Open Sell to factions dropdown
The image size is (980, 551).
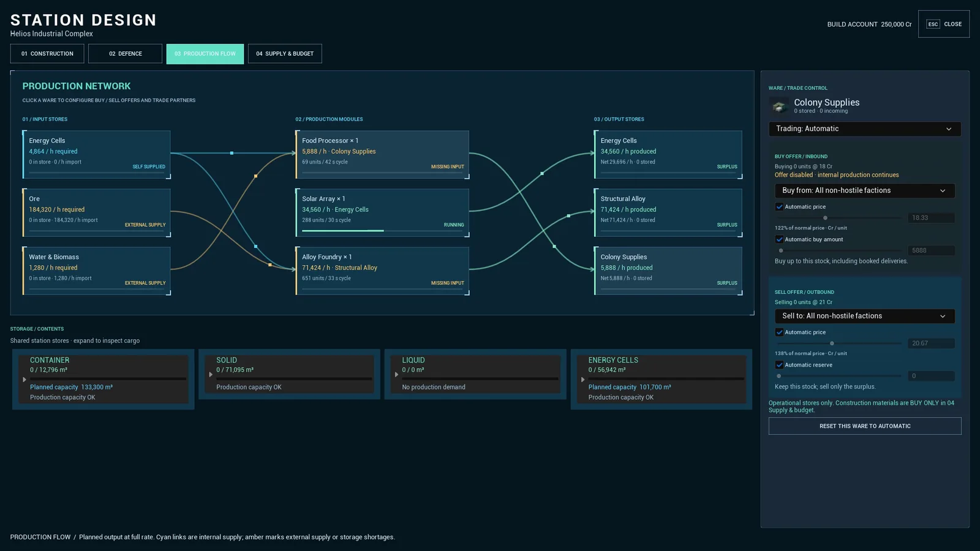865,316
